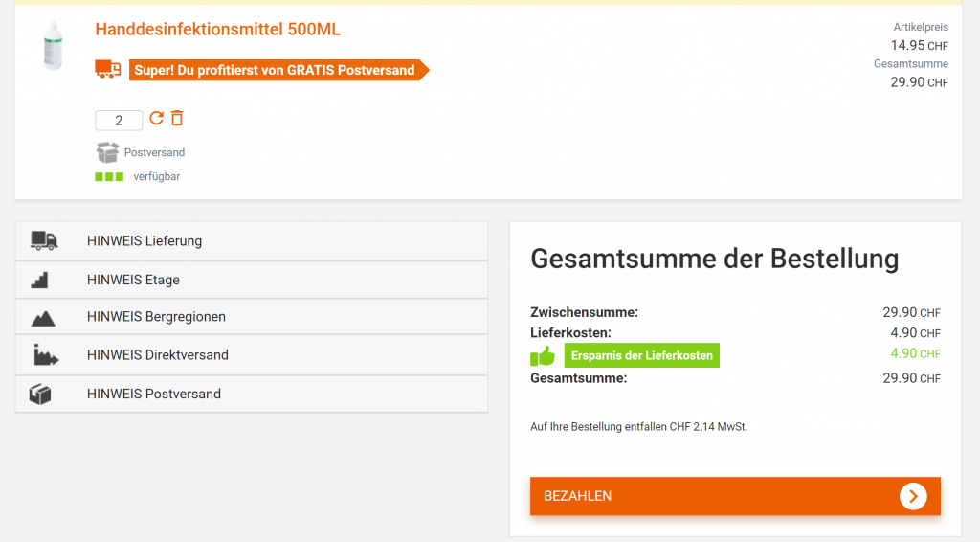Click the refresh quantity icon
Screen dimensions: 980x542
(157, 119)
